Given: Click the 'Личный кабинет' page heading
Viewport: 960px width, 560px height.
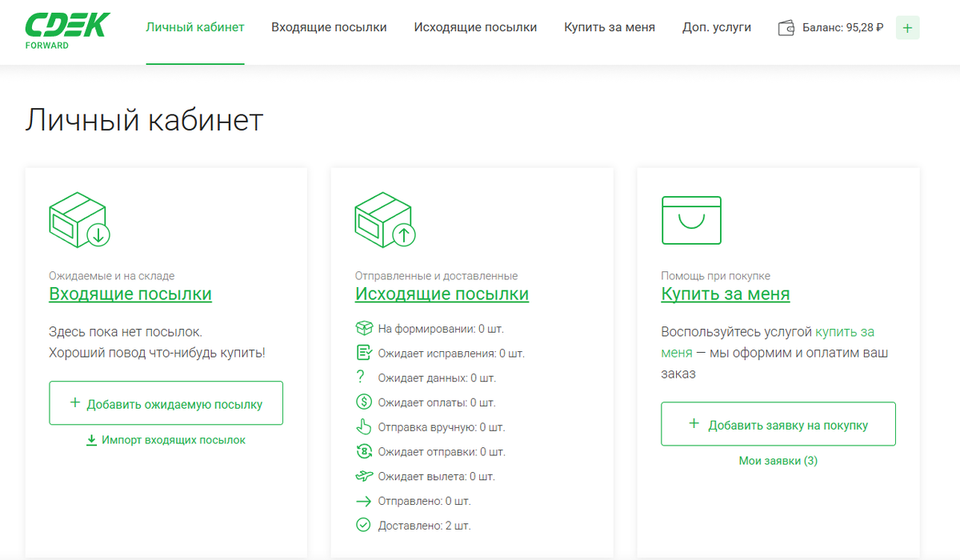Looking at the screenshot, I should (144, 120).
